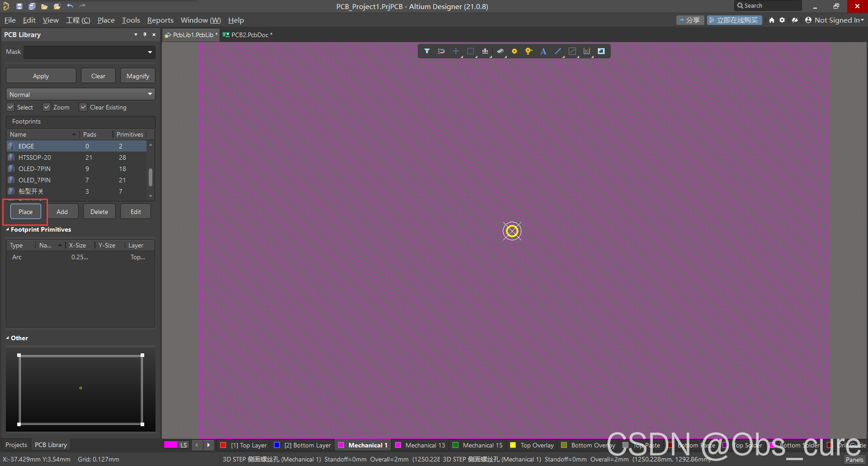Click the Snap magnet toolbar icon

click(441, 51)
